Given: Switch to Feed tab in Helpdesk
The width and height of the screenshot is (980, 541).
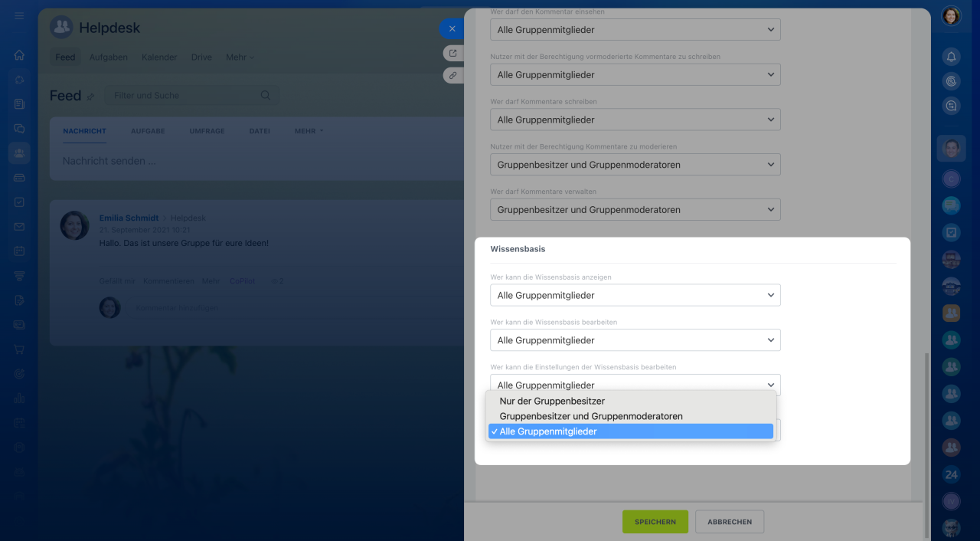Looking at the screenshot, I should [65, 57].
